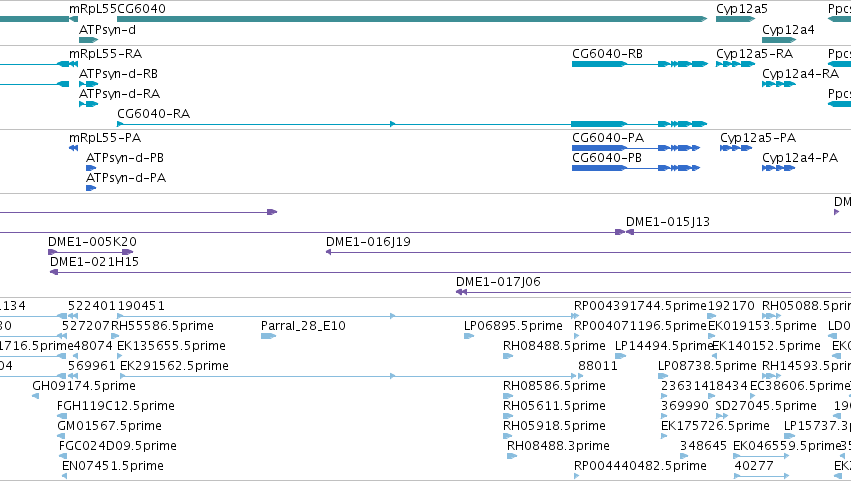Click the DME1-015J13 clone label
This screenshot has height=481, width=851.
tap(668, 221)
